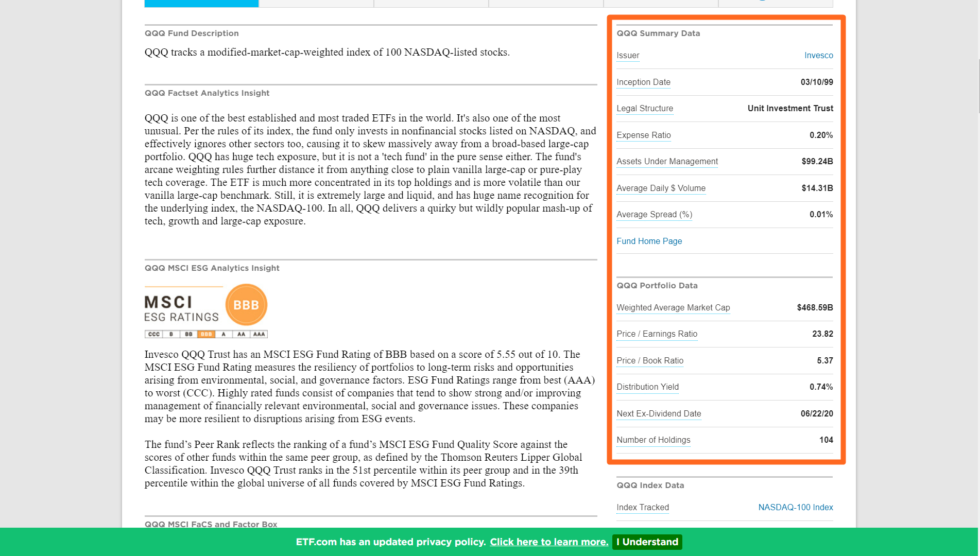Click the QQQ Fund Description heading

point(192,33)
